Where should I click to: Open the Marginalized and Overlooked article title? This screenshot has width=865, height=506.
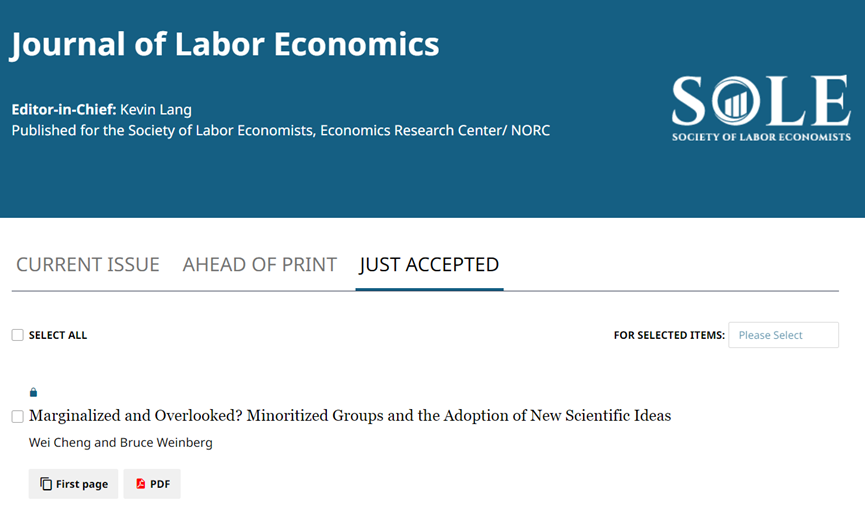click(350, 416)
